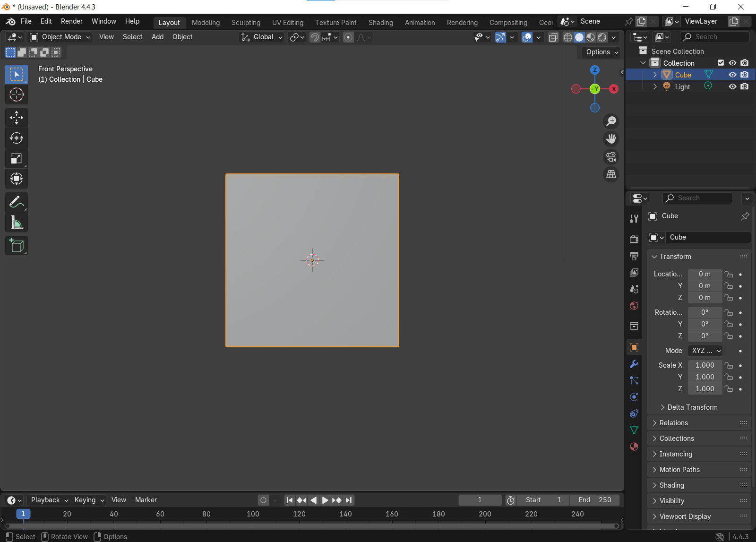The width and height of the screenshot is (756, 542).
Task: Activate the 3D Cursor tool
Action: [x=17, y=95]
